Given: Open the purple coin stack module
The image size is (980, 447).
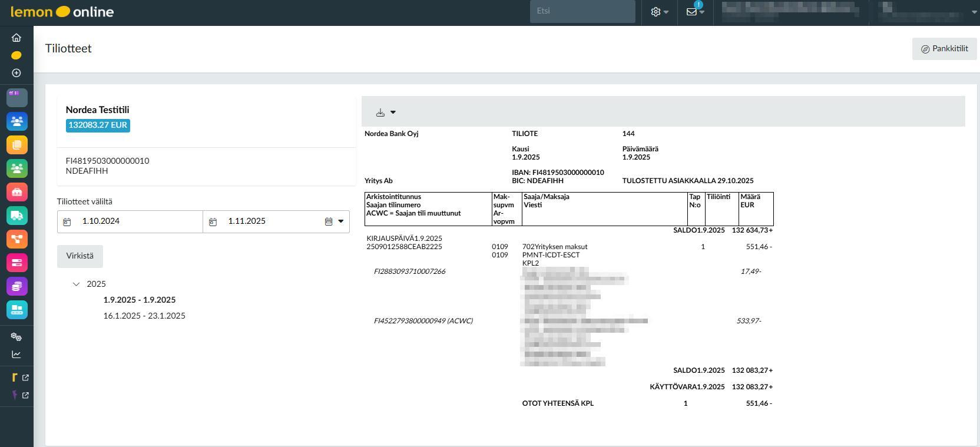Looking at the screenshot, I should click(x=16, y=286).
